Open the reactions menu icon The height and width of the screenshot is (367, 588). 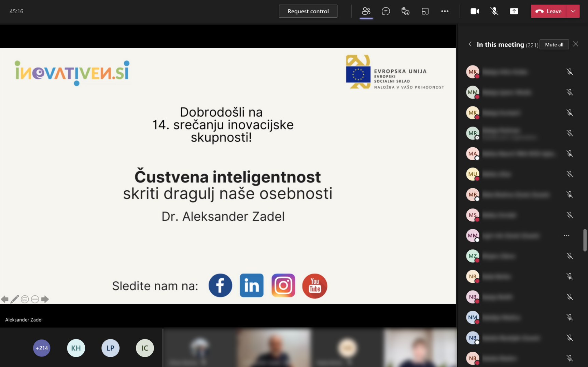pos(405,11)
